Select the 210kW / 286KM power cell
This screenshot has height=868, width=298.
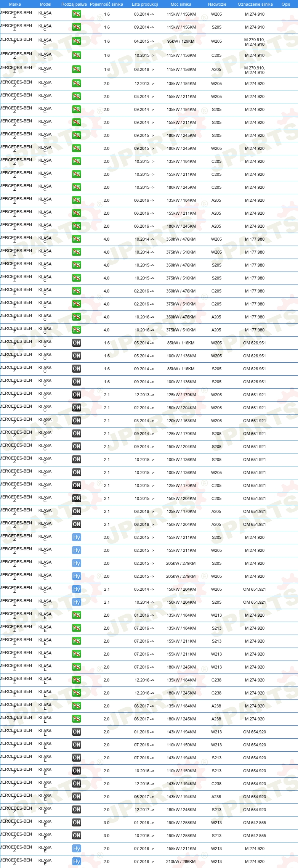[181, 862]
